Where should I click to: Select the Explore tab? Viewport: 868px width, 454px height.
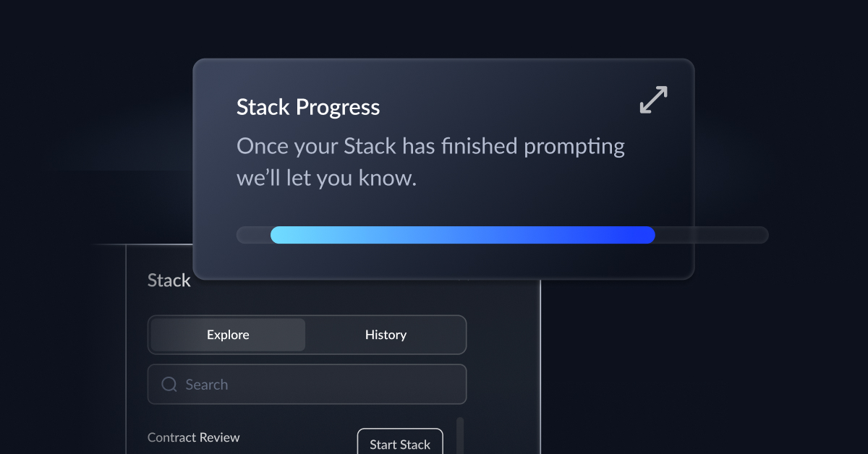click(x=227, y=334)
